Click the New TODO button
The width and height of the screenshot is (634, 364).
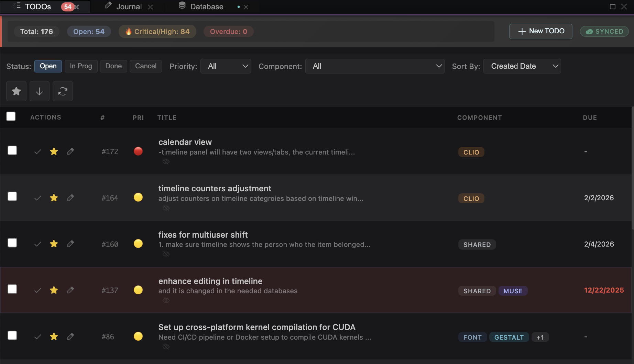(540, 31)
